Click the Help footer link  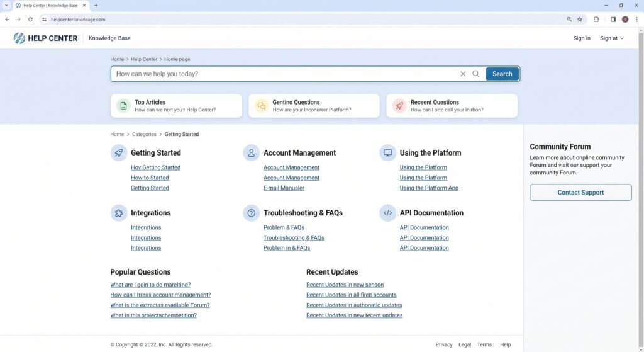pyautogui.click(x=505, y=345)
